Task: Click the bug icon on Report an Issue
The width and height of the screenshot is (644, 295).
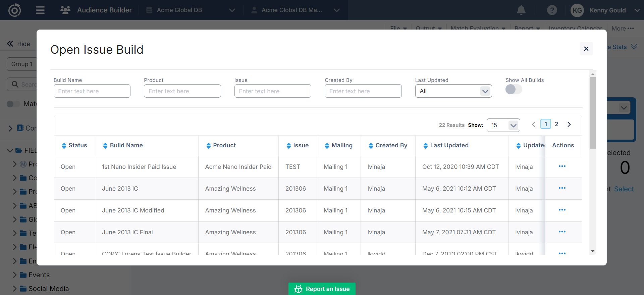Action: point(298,289)
